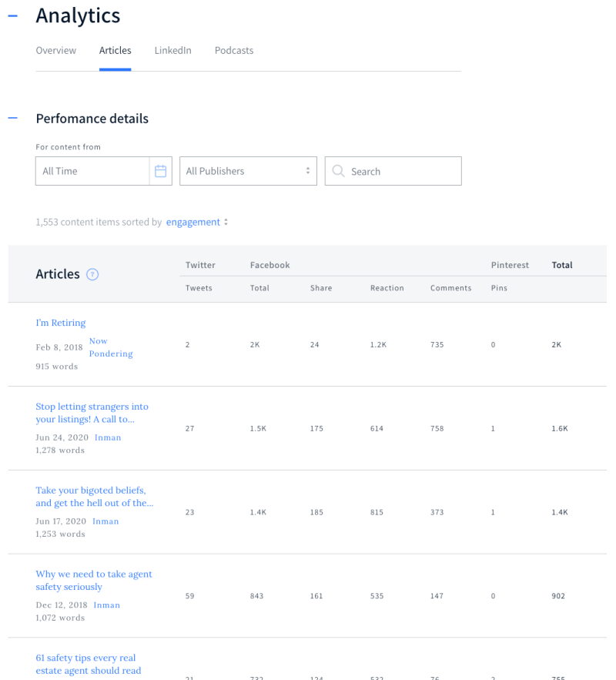Switch to the Overview tab
Viewport: 616px width, 680px height.
click(56, 50)
